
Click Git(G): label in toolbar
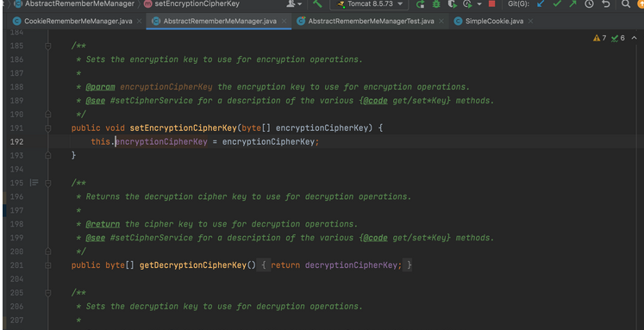coord(518,4)
